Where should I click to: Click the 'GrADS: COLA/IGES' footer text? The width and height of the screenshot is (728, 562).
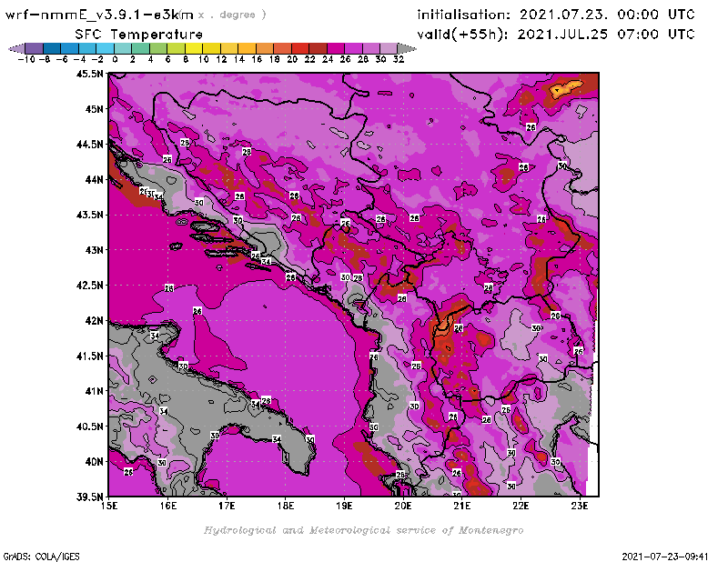[42, 557]
